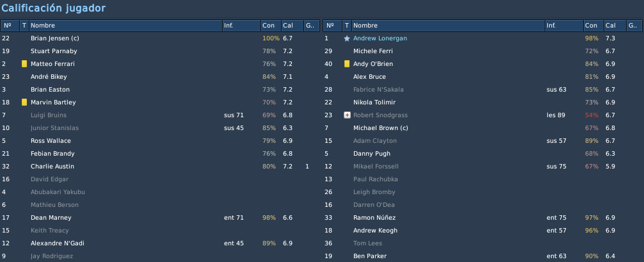
Task: Sort left table by Con column header
Action: 271,26
